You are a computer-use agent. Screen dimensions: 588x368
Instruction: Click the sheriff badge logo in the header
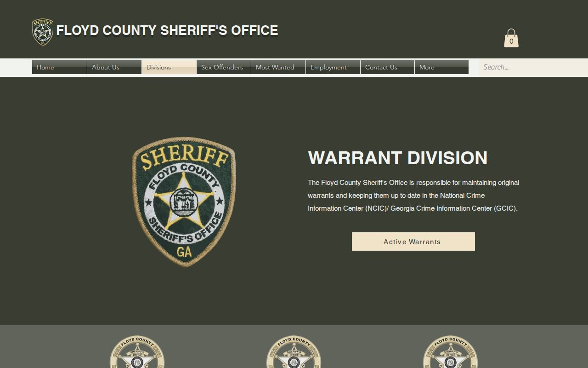[x=43, y=32]
